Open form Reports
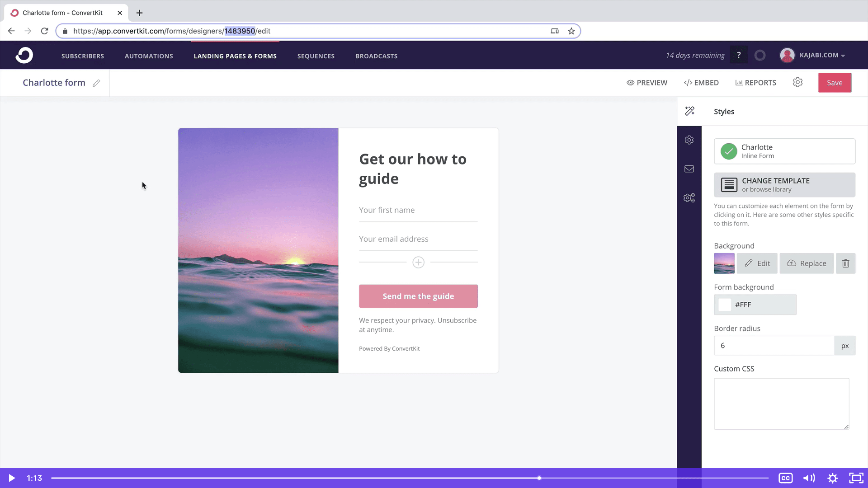868x488 pixels. click(x=755, y=83)
